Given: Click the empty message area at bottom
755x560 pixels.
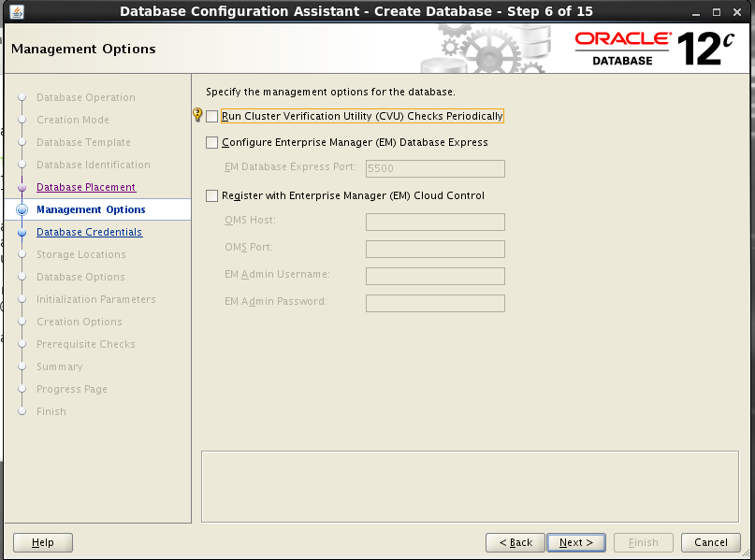Looking at the screenshot, I should click(x=470, y=486).
